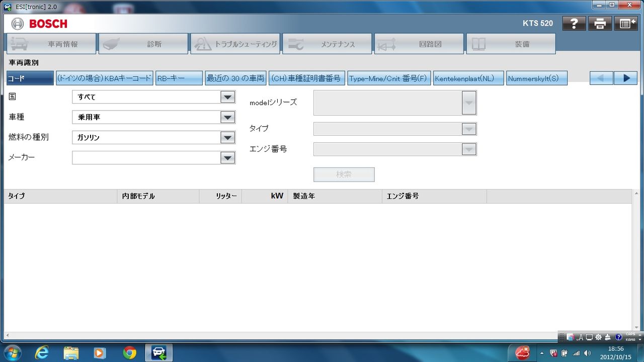Click the IME monitor pad icon
The image size is (644, 362).
(x=589, y=337)
